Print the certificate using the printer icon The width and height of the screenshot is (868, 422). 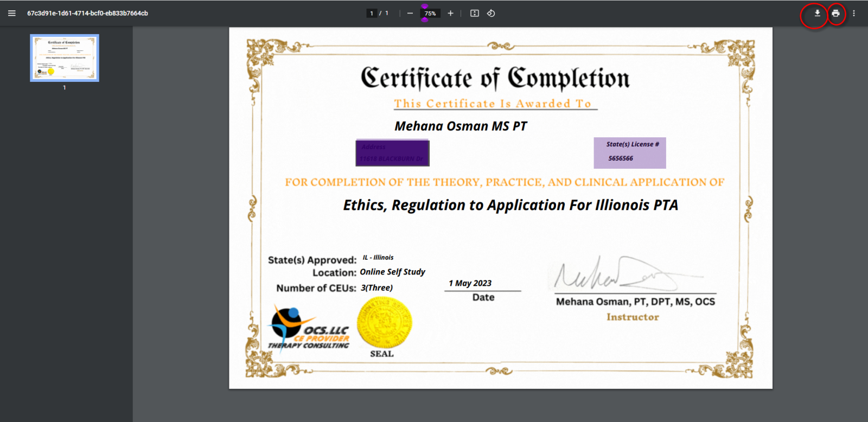(x=835, y=13)
